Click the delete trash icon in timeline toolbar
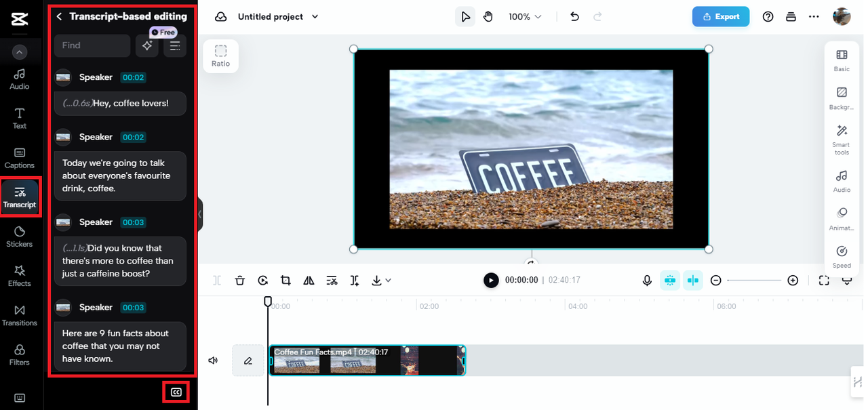 tap(240, 281)
